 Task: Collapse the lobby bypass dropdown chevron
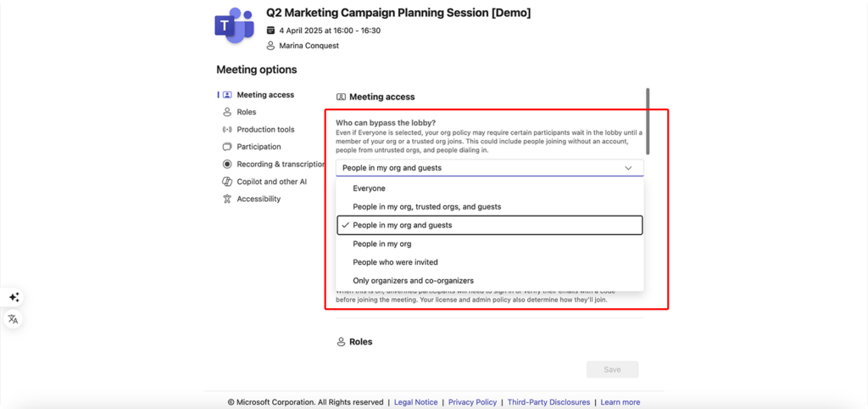pyautogui.click(x=628, y=168)
